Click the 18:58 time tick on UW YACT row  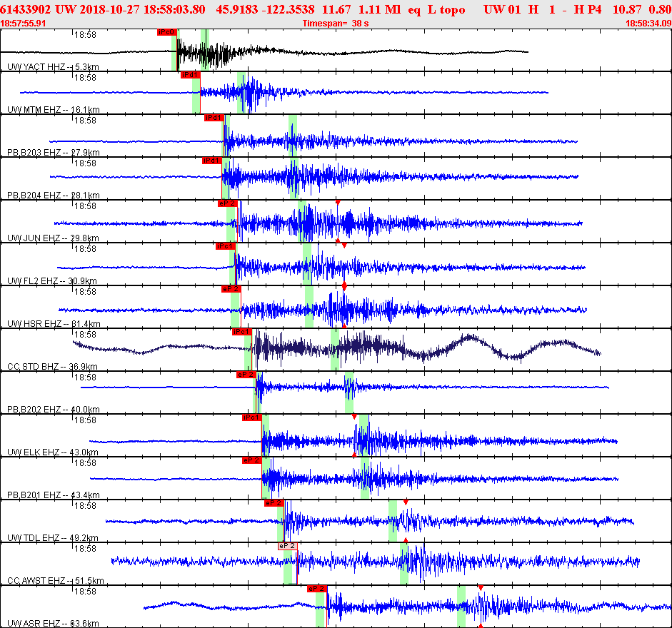(85, 35)
